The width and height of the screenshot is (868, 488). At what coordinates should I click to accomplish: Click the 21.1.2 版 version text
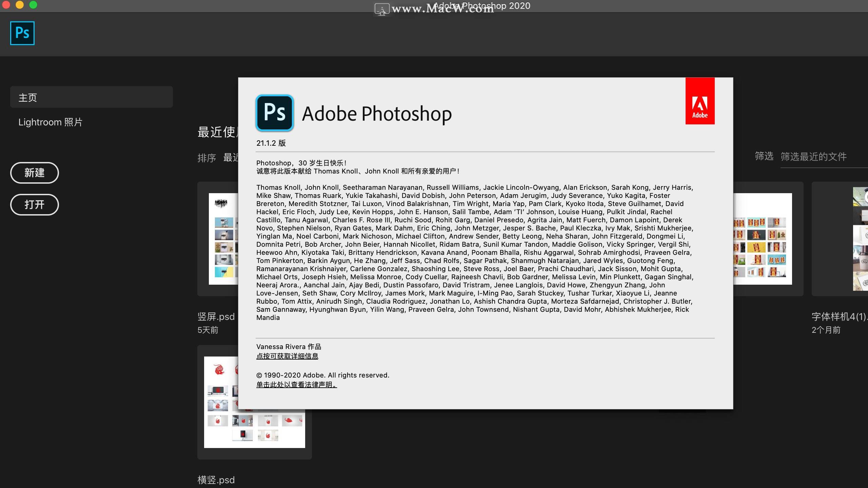click(271, 143)
